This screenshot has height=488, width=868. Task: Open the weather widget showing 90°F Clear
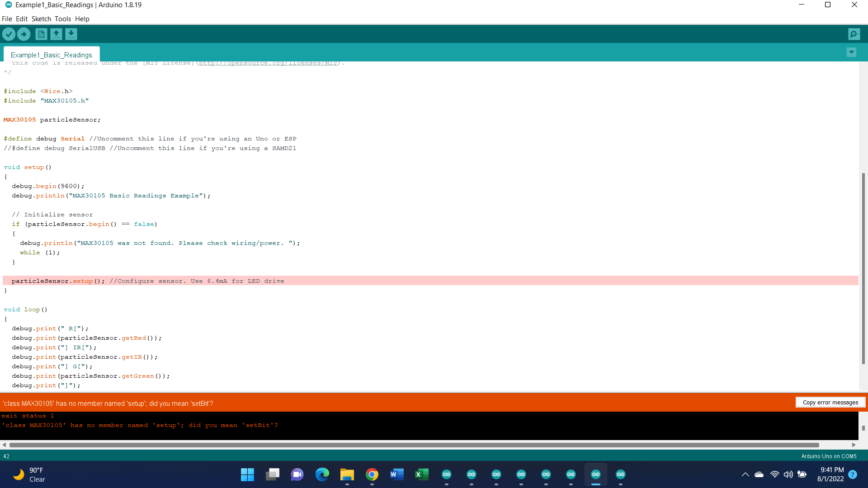(x=29, y=474)
